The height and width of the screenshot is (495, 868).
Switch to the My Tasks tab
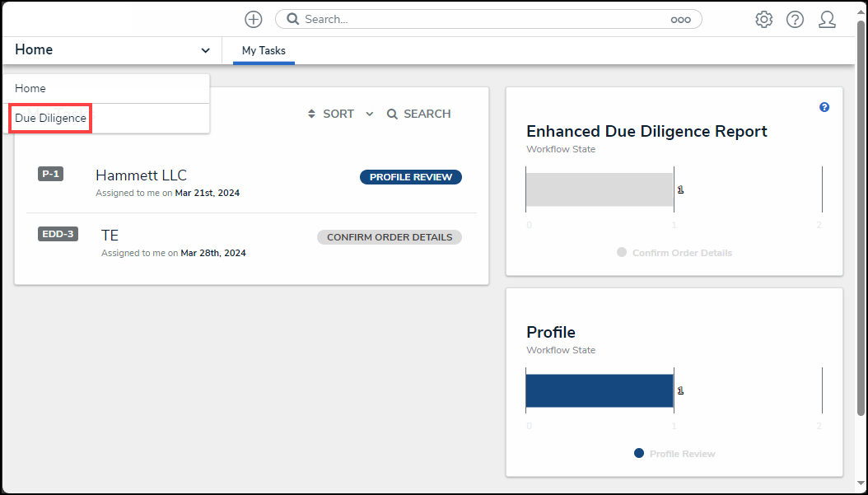[264, 50]
